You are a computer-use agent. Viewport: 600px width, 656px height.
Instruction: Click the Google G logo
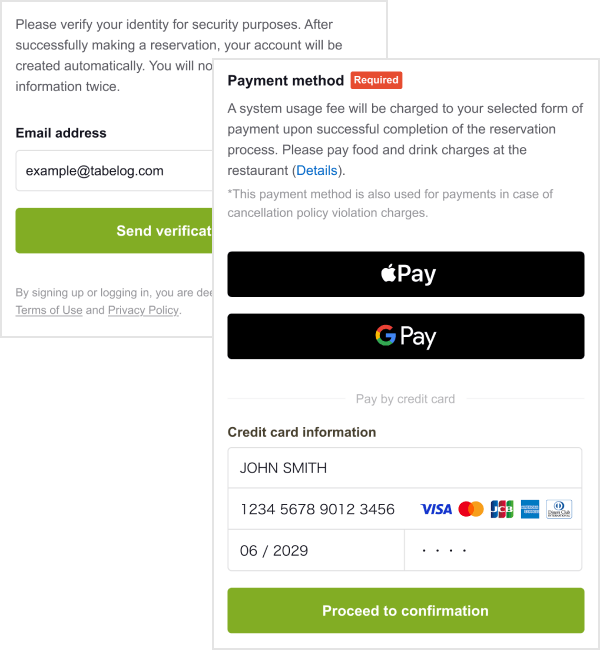[x=385, y=336]
